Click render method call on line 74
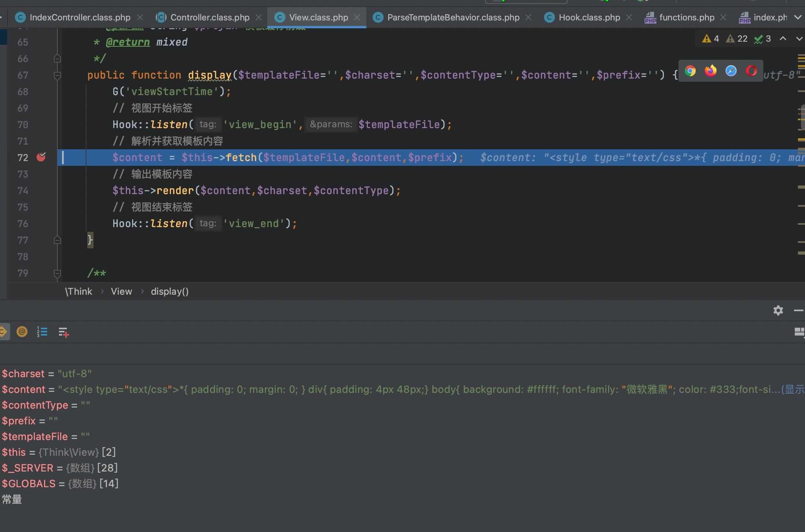Image resolution: width=805 pixels, height=532 pixels. (175, 191)
